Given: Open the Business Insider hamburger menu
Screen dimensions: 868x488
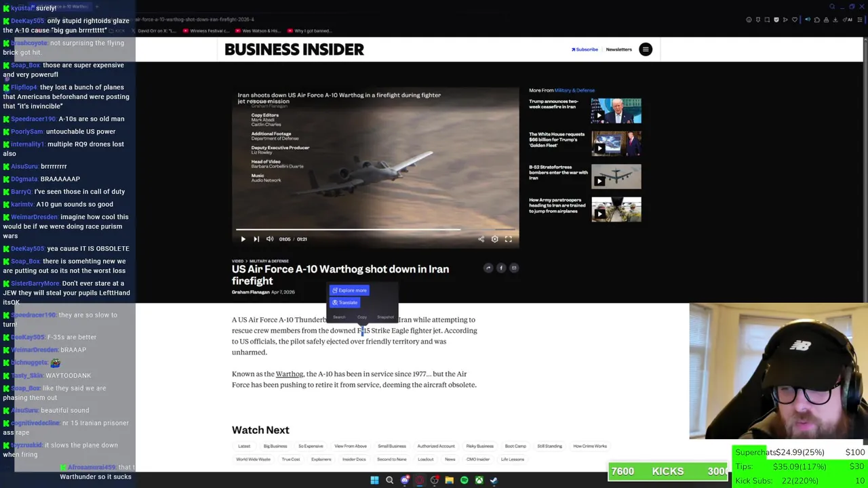Looking at the screenshot, I should tap(646, 49).
